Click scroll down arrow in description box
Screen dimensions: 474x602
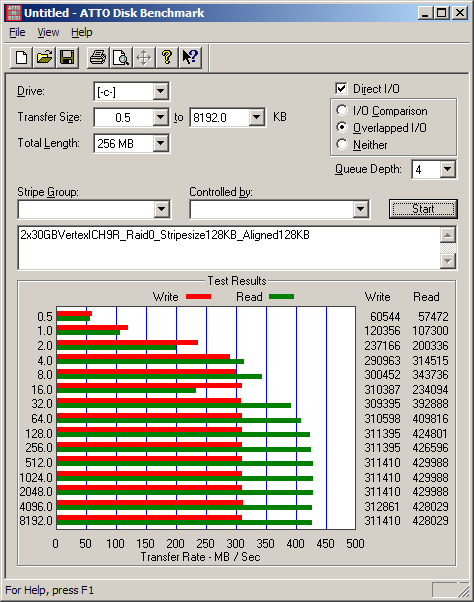pos(448,261)
